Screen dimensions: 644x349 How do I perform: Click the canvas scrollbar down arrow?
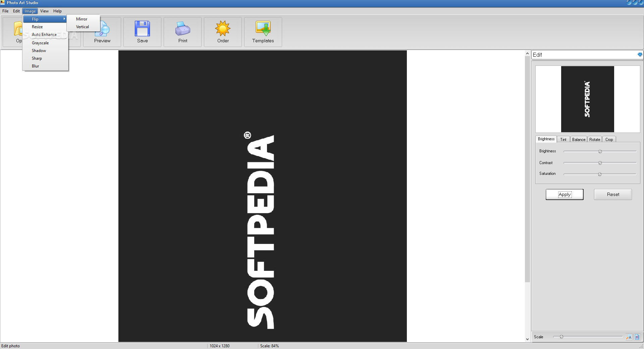[x=527, y=339]
